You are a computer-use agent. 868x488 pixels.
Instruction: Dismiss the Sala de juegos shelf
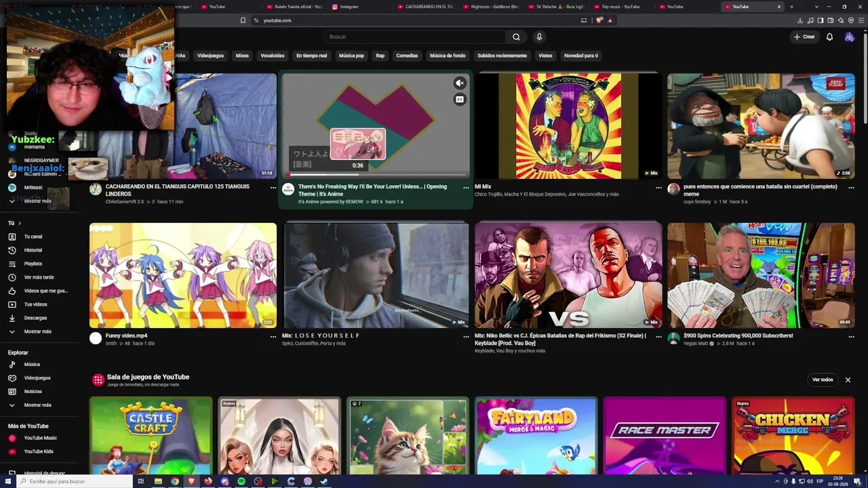tap(848, 380)
